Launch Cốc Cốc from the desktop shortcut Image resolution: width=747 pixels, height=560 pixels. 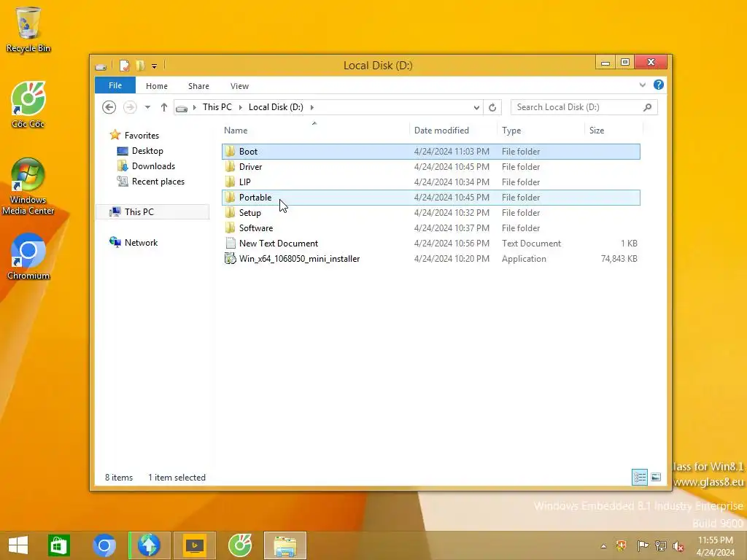click(28, 105)
